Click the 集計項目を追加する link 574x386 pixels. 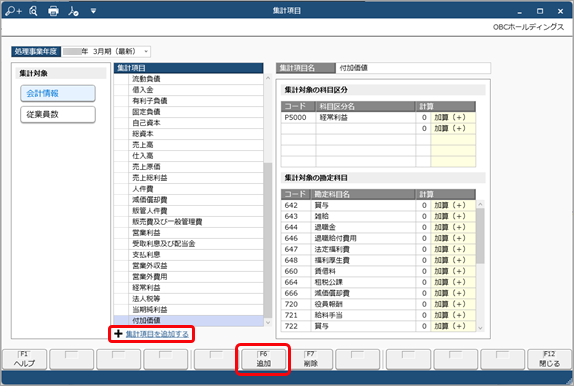(x=157, y=334)
